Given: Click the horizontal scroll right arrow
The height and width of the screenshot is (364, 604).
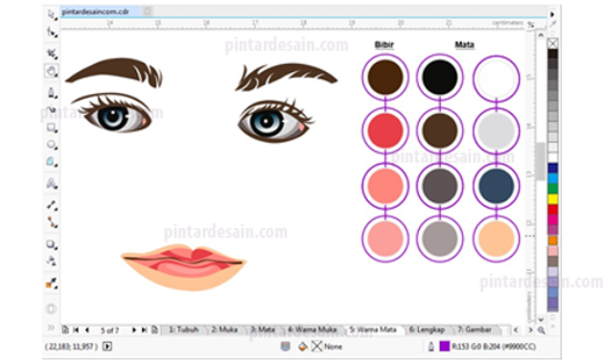Looking at the screenshot, I should click(x=530, y=330).
